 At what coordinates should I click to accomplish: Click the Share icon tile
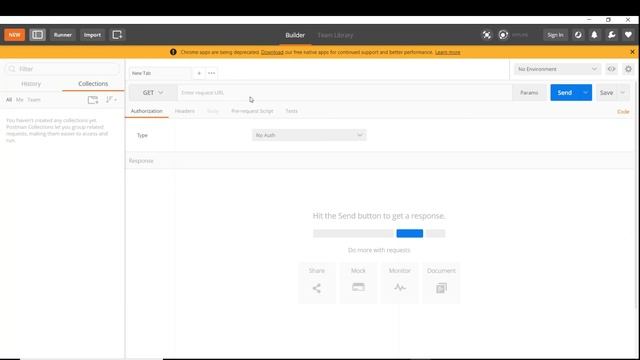tap(317, 283)
